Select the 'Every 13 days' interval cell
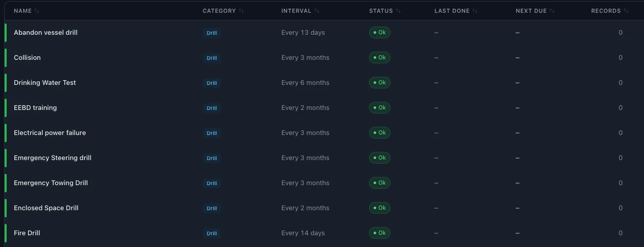Screen dimensions: 644x247 (303, 33)
